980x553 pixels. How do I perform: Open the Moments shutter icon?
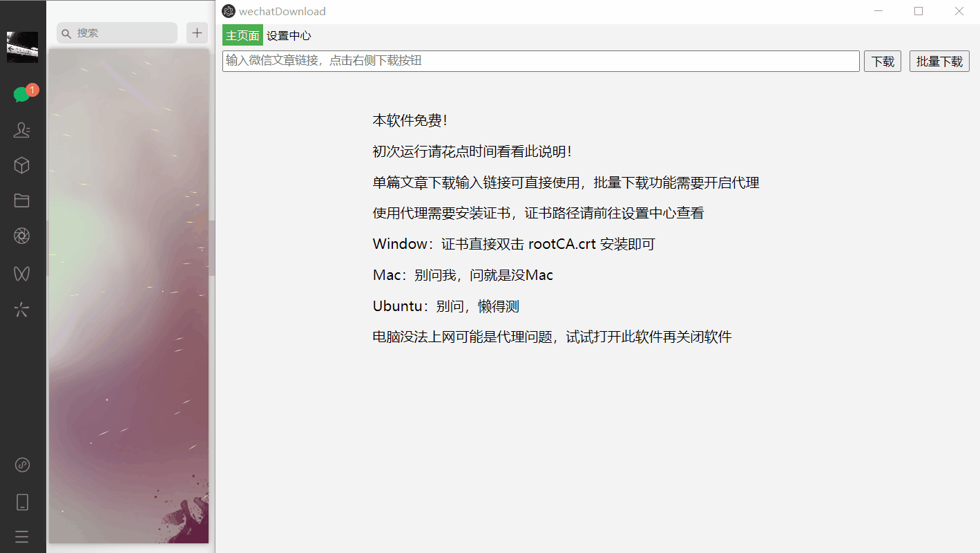click(x=22, y=236)
